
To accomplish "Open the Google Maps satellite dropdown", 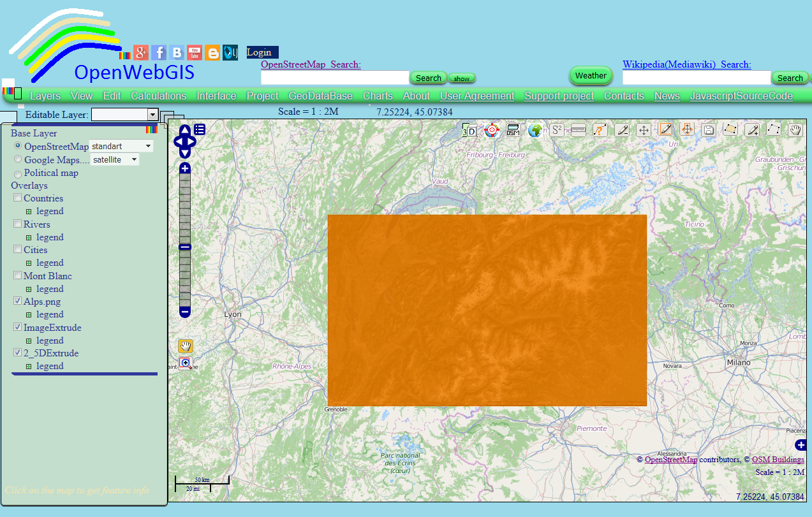I will pyautogui.click(x=115, y=159).
